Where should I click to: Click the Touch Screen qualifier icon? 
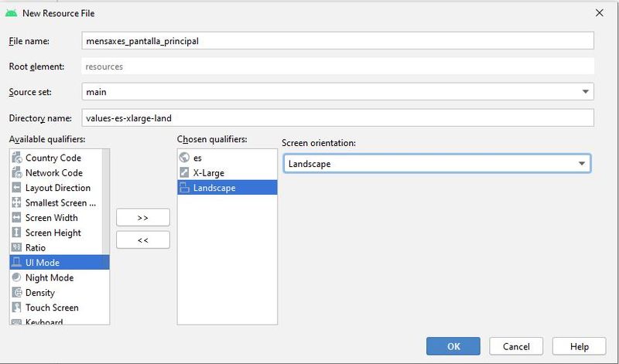pos(16,308)
